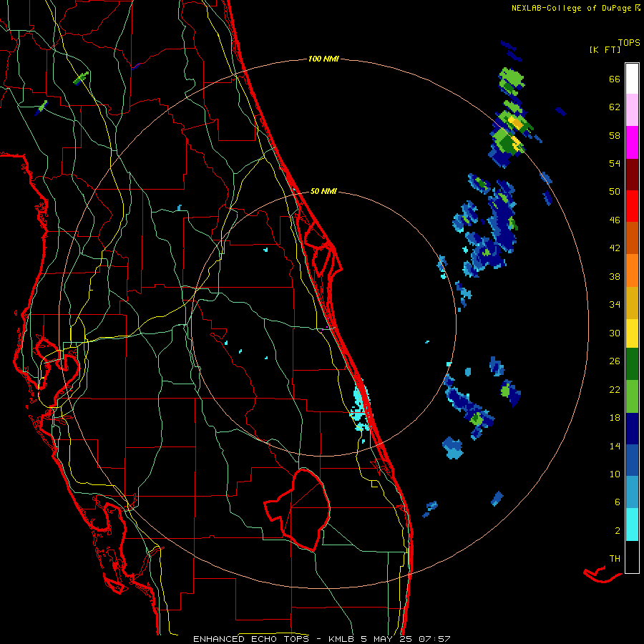The image size is (644, 644).
Task: Click legend value "50"
Action: point(615,192)
